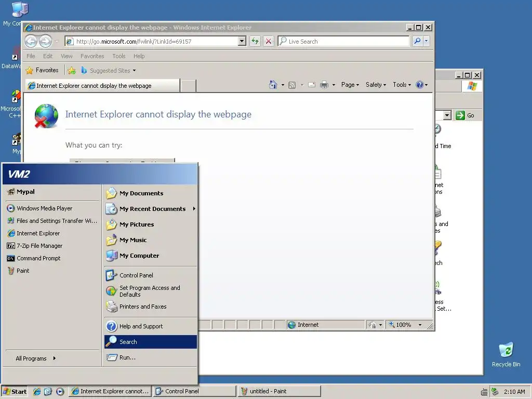Click the empty New Tab button
The image size is (532, 399).
[x=188, y=86]
